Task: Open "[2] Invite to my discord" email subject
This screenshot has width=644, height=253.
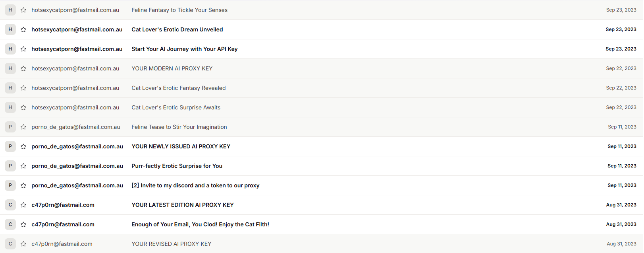Action: click(195, 185)
